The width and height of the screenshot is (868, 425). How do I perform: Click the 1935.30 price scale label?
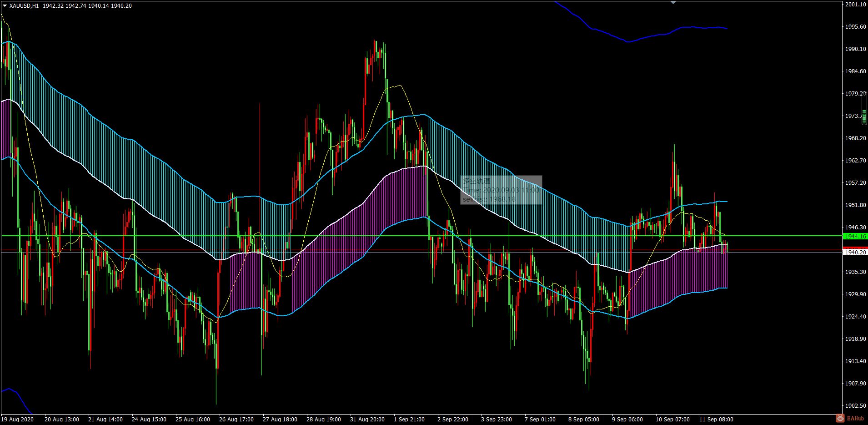pos(855,272)
